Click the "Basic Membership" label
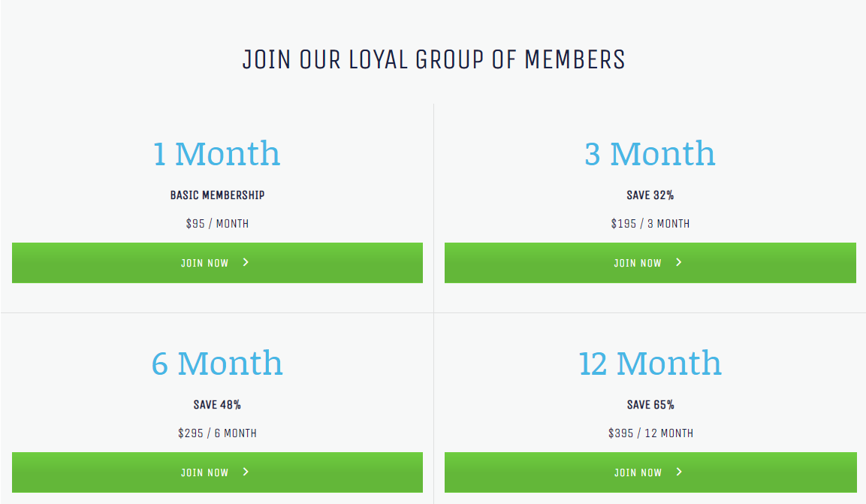This screenshot has width=866, height=504. pyautogui.click(x=217, y=195)
